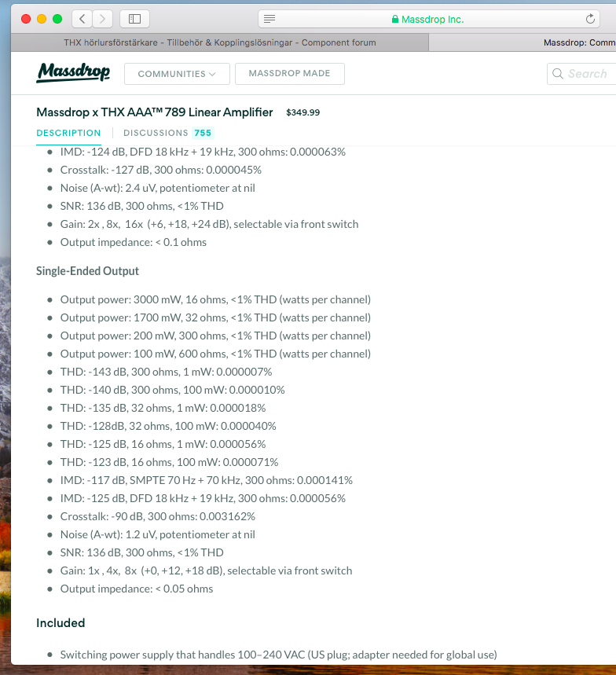
Task: Click the Gain 2x, 8x, 16x line
Action: tap(209, 224)
